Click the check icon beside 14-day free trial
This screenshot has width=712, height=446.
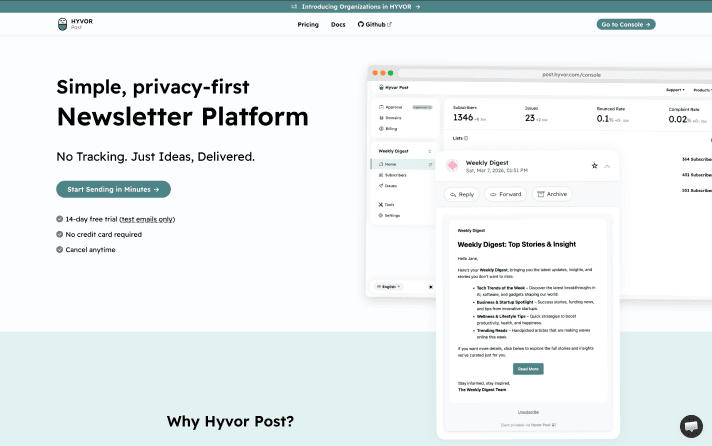coord(59,219)
